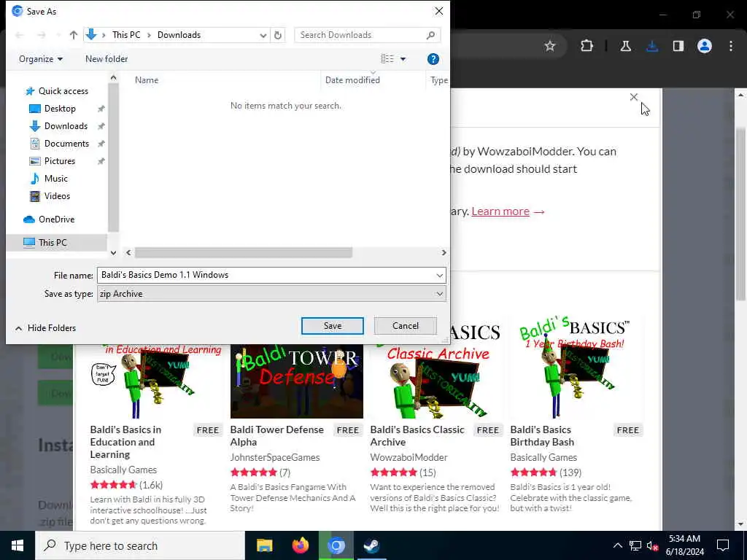Screen dimensions: 747x560
Task: Click file list horizontal scrollbar thumb
Action: coord(244,252)
